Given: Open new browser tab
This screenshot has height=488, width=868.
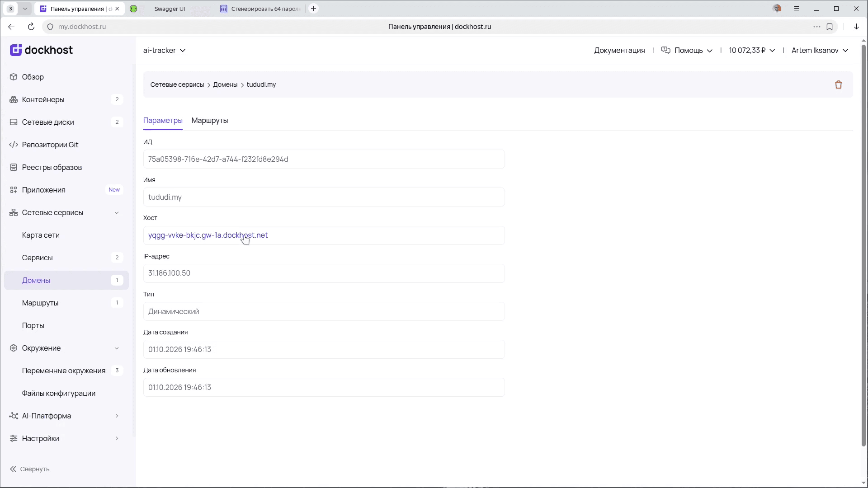Looking at the screenshot, I should coord(313,9).
